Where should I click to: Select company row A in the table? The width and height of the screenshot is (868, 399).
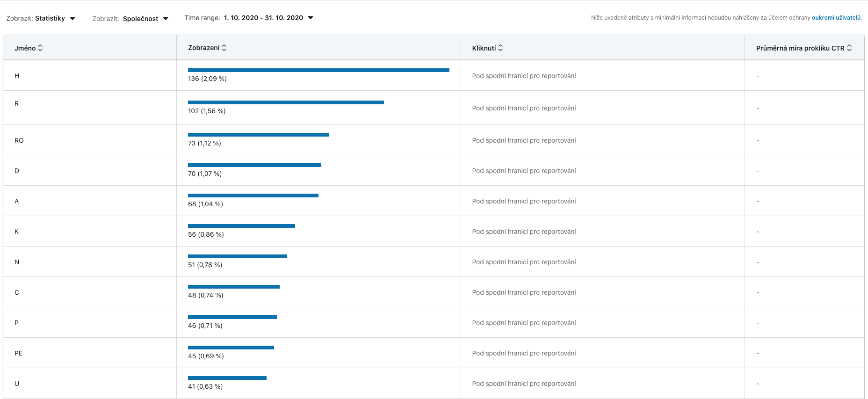pyautogui.click(x=17, y=201)
